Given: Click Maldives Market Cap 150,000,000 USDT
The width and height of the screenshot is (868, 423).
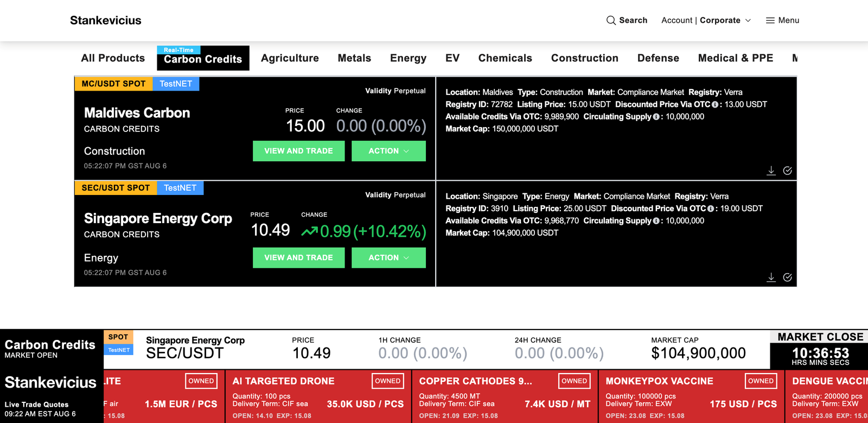Looking at the screenshot, I should point(502,129).
